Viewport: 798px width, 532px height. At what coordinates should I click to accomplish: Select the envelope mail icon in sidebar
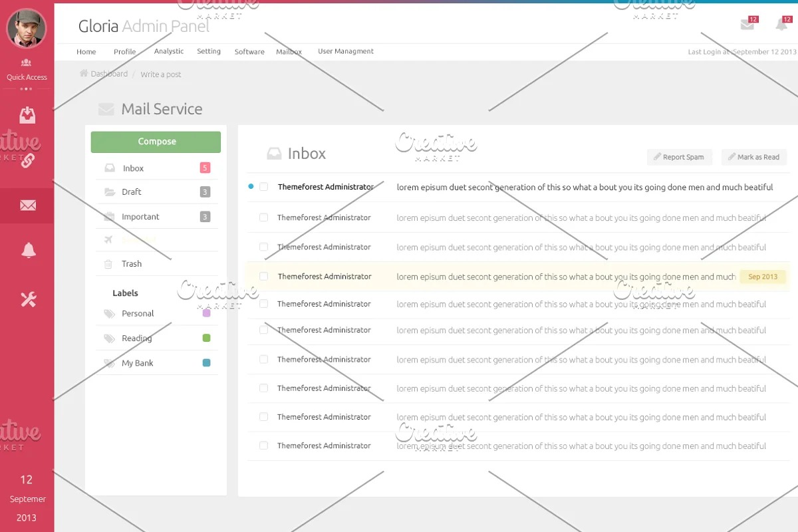tap(27, 205)
